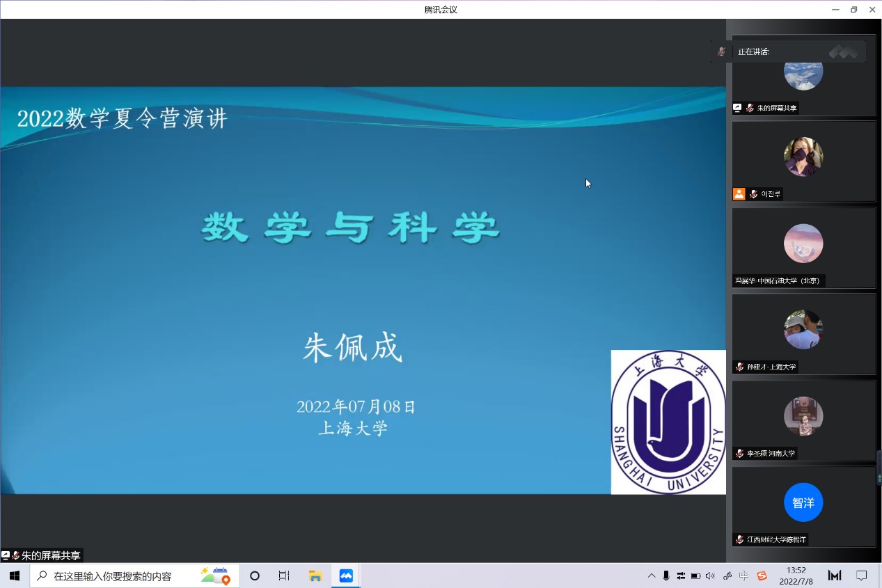The height and width of the screenshot is (588, 882).
Task: Click the 孙建才-上海大学 participant name label
Action: click(x=771, y=367)
